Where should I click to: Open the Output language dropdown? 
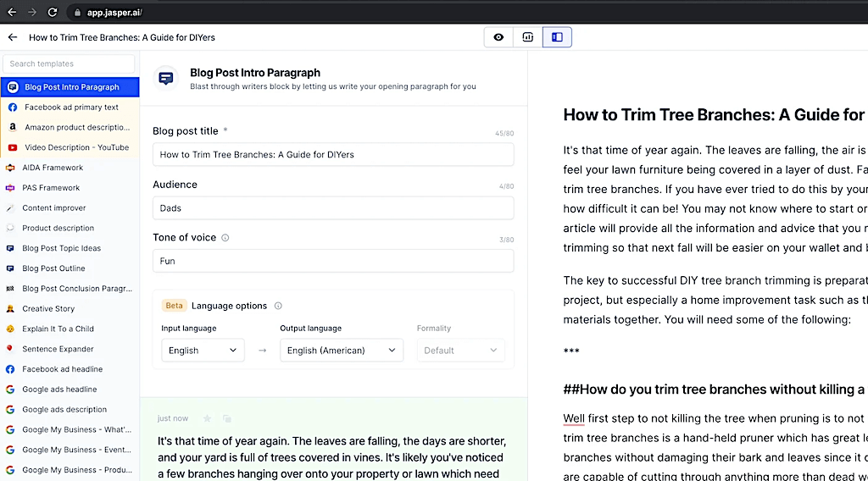point(342,351)
